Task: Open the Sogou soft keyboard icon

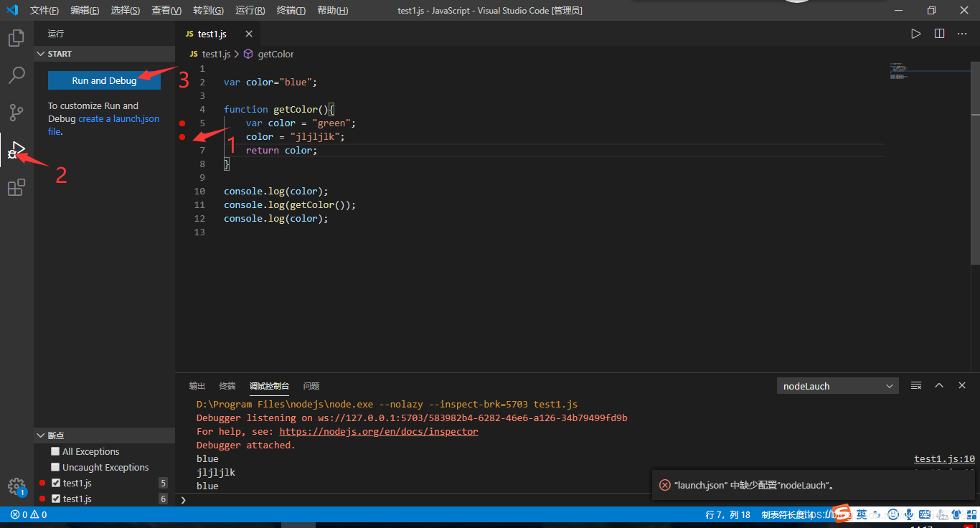Action: click(x=925, y=514)
